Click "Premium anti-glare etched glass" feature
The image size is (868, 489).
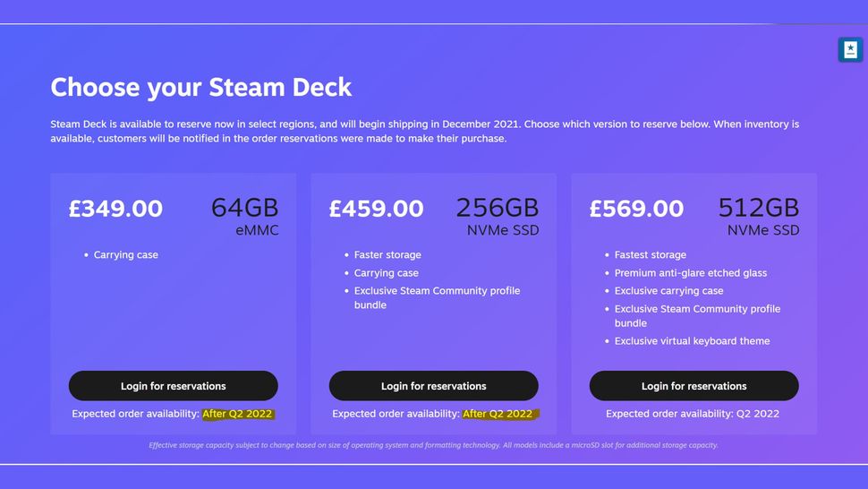(691, 273)
